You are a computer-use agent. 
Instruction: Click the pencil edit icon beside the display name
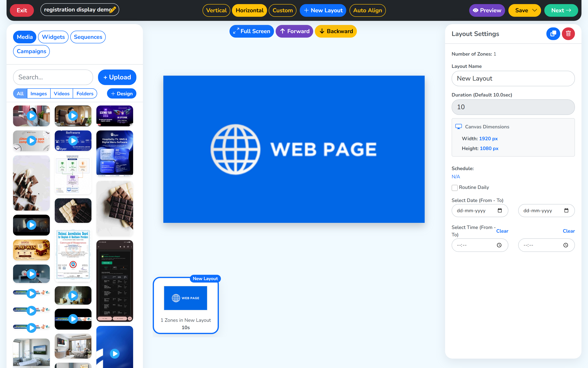(112, 10)
